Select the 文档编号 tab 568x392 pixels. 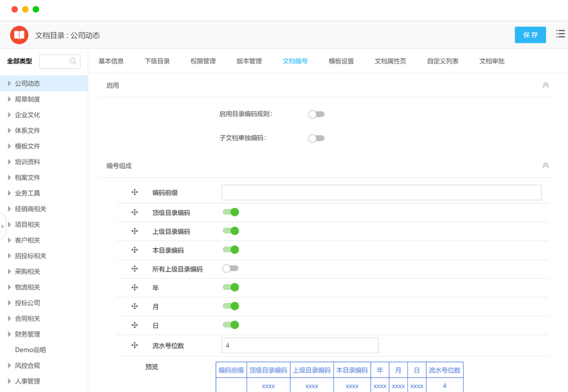click(x=295, y=61)
